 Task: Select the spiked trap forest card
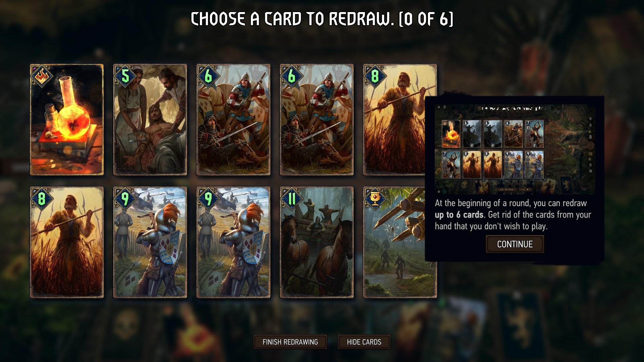tap(394, 242)
